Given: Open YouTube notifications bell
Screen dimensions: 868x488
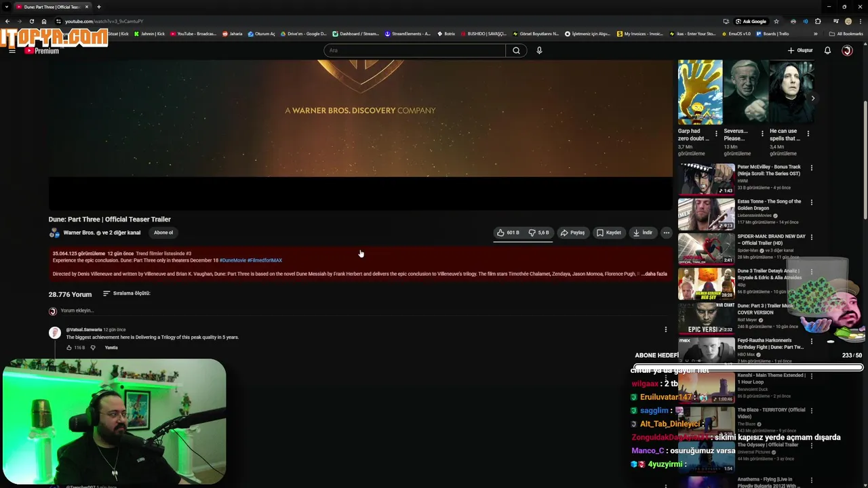Looking at the screenshot, I should 827,50.
